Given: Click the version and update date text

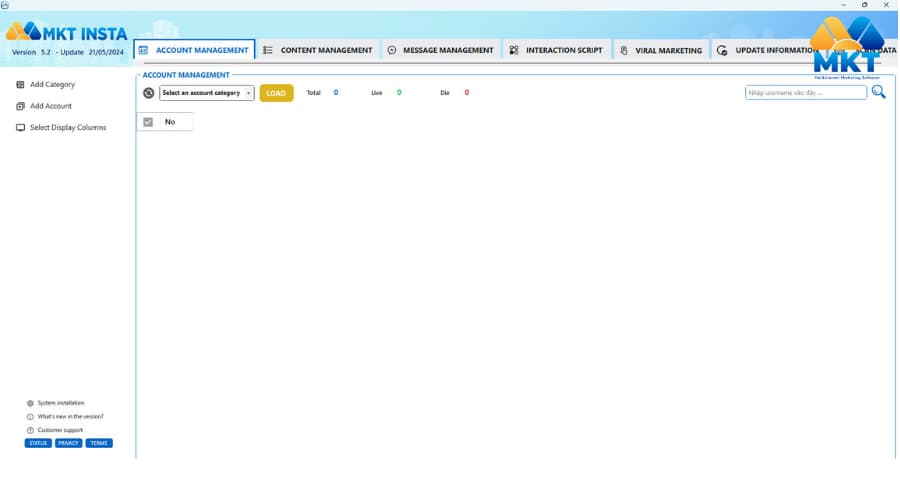Looking at the screenshot, I should [x=68, y=52].
